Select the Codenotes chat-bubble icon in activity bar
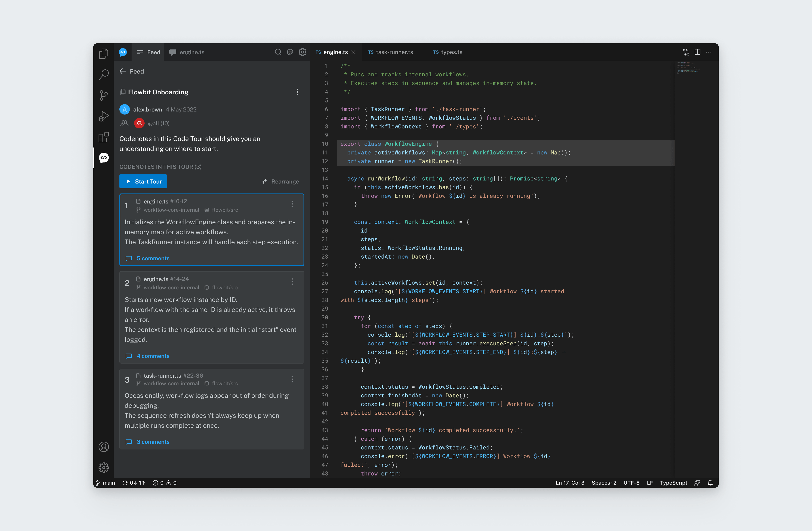The height and width of the screenshot is (531, 812). click(x=104, y=158)
